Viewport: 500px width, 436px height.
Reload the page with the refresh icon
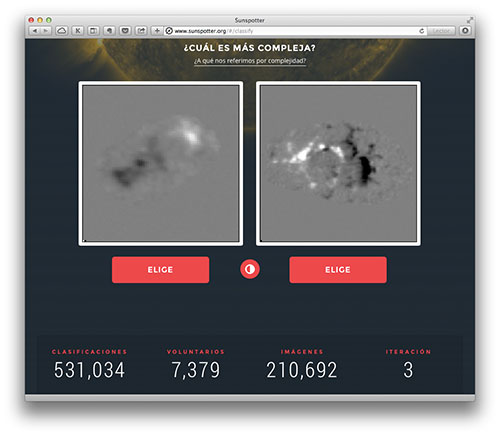tap(422, 31)
